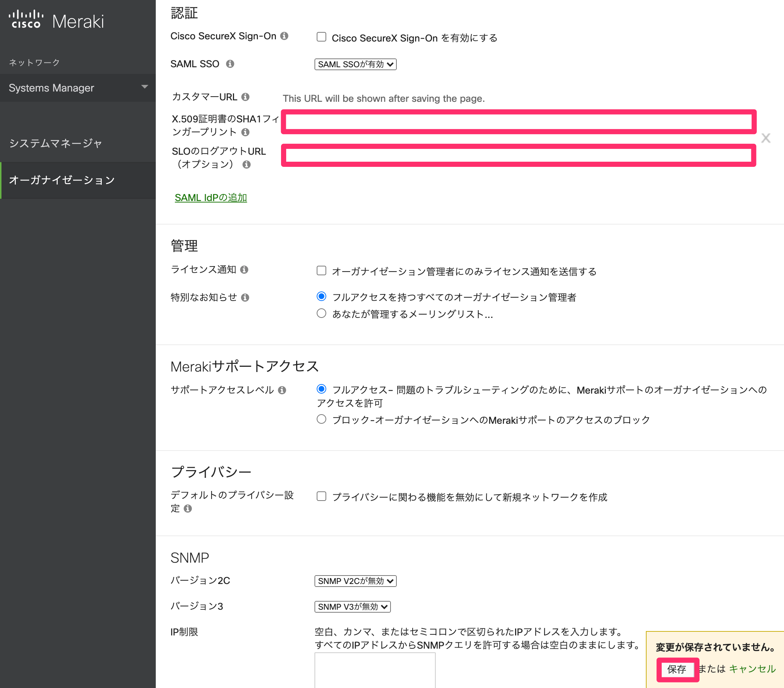784x688 pixels.
Task: Click the 保存 button
Action: pyautogui.click(x=677, y=670)
